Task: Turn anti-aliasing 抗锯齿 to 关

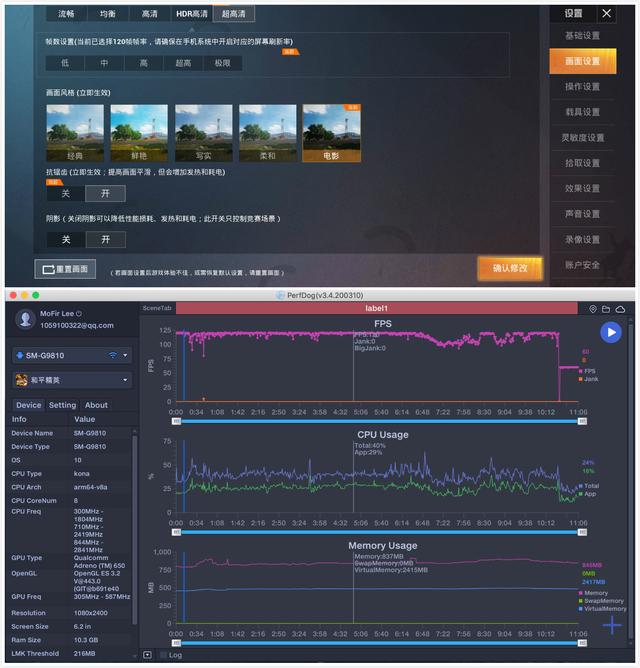Action: [66, 193]
